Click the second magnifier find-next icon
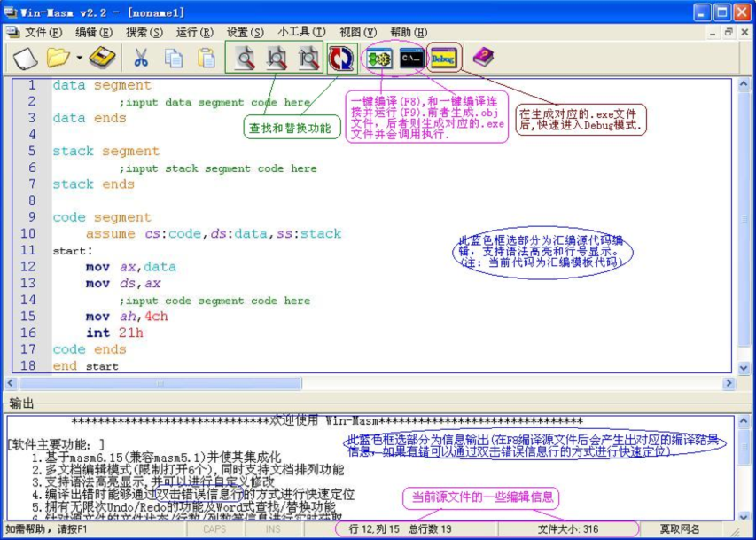Screen dimensions: 756x540 tap(277, 58)
